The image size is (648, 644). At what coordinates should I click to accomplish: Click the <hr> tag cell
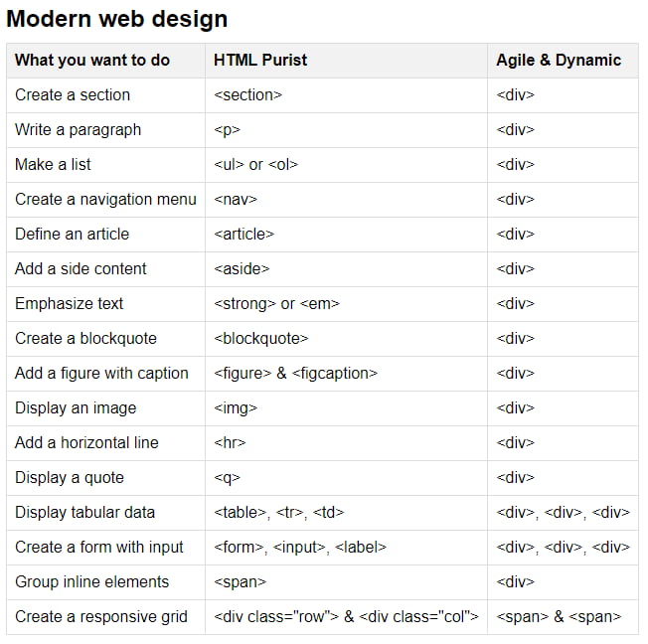pos(230,442)
